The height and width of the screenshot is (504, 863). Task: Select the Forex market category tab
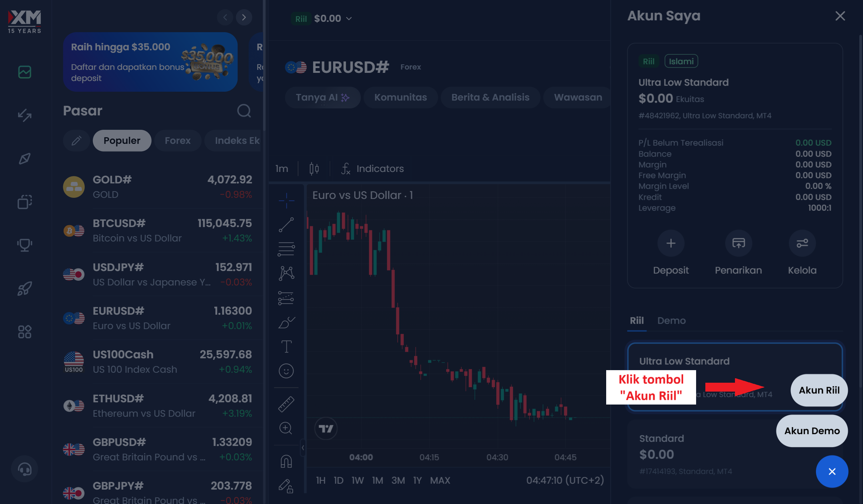(x=178, y=141)
